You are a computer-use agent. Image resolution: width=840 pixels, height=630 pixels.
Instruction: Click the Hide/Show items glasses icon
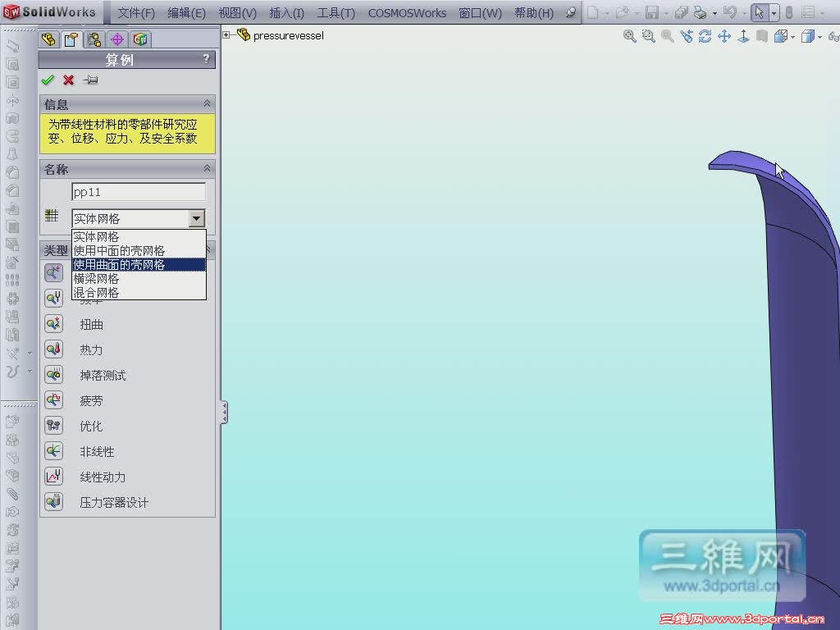pyautogui.click(x=833, y=36)
